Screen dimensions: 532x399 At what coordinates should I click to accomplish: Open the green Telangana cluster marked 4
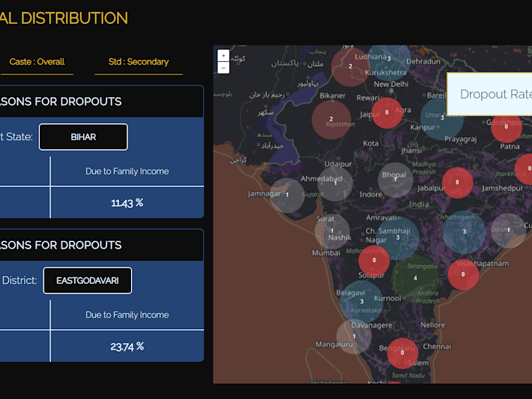tap(415, 278)
